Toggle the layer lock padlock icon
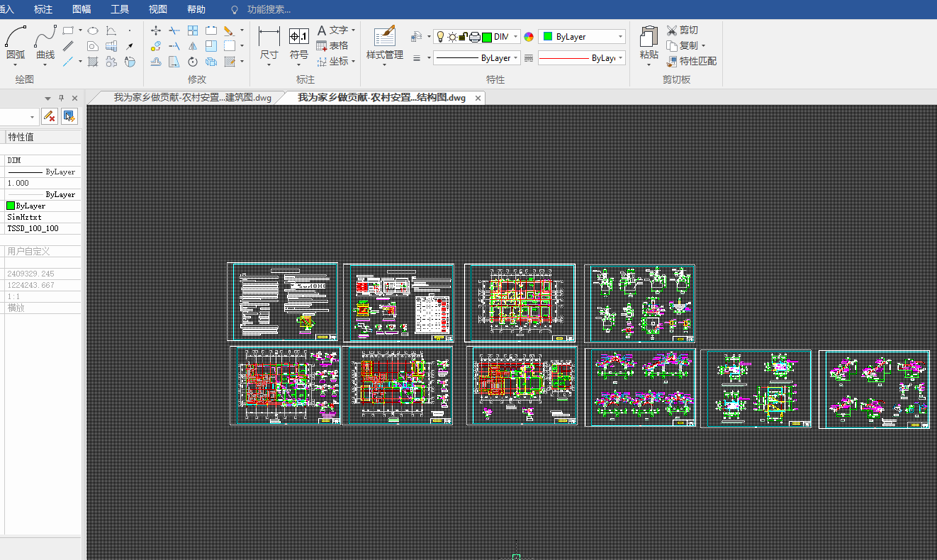937x560 pixels. [463, 37]
